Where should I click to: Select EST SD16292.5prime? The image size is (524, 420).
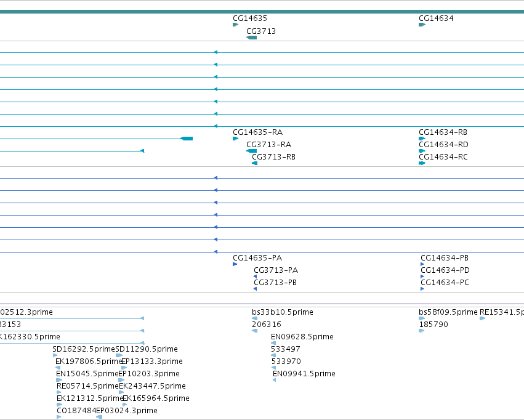(x=84, y=349)
